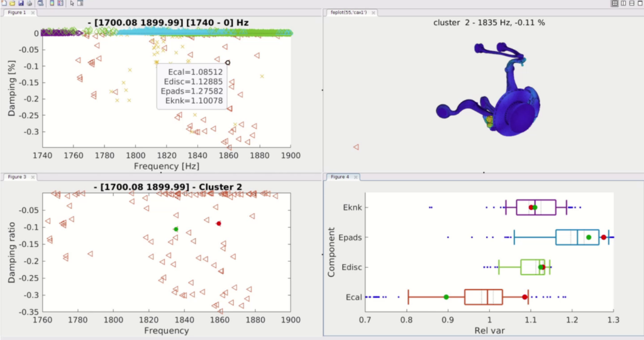Click the 'Frequency' label in Figure 3

[166, 331]
